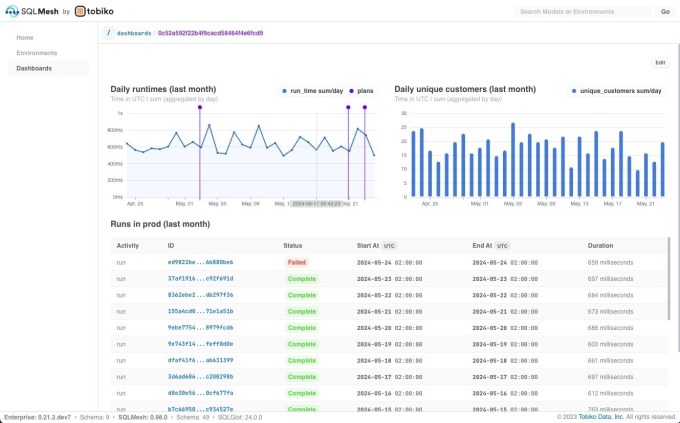Click the slash root icon in breadcrumb
Image resolution: width=680 pixels, height=423 pixels.
(x=108, y=33)
